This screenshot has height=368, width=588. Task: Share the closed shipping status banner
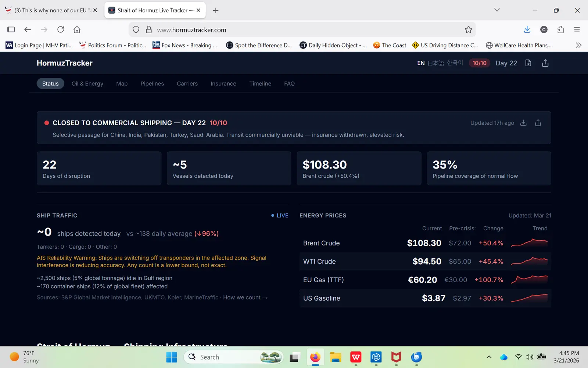(538, 123)
